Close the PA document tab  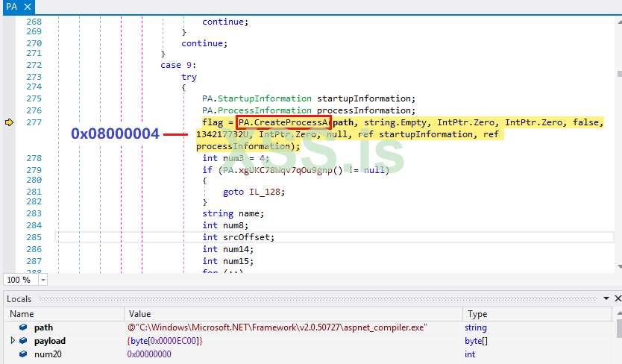[x=28, y=7]
